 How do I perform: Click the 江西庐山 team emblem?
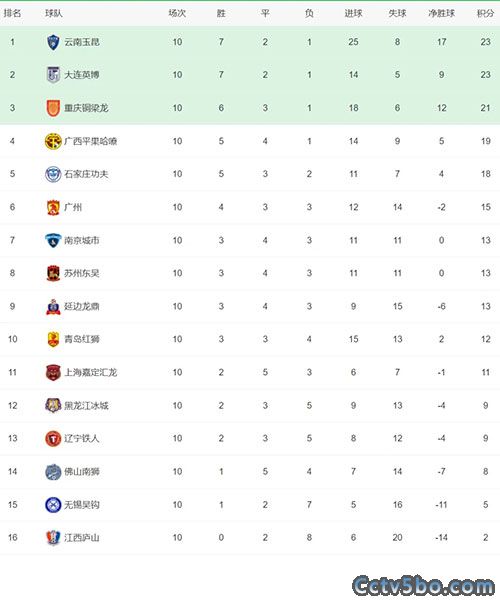[53, 538]
